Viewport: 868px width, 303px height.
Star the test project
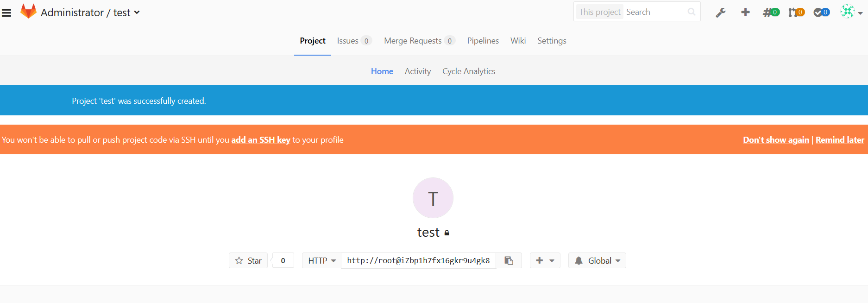(x=248, y=260)
